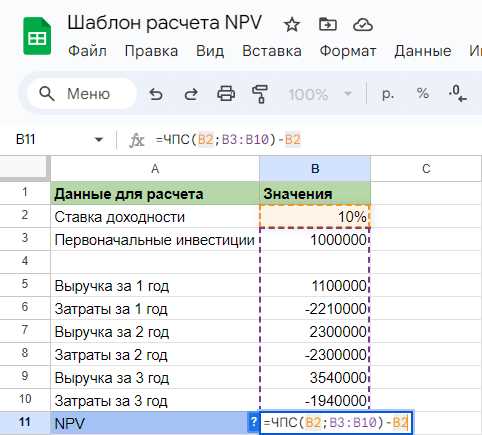The image size is (482, 435).
Task: Select row 4 header
Action: tap(25, 262)
